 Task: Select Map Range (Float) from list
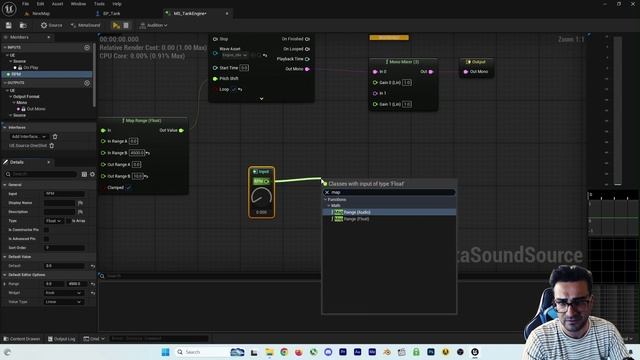tap(389, 219)
